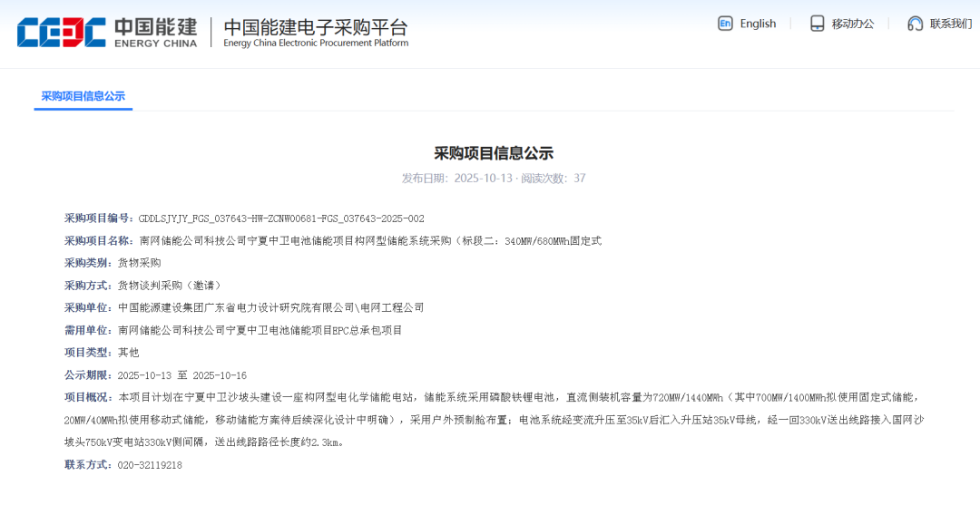Click the headset icon for 联系我们

coord(915,24)
